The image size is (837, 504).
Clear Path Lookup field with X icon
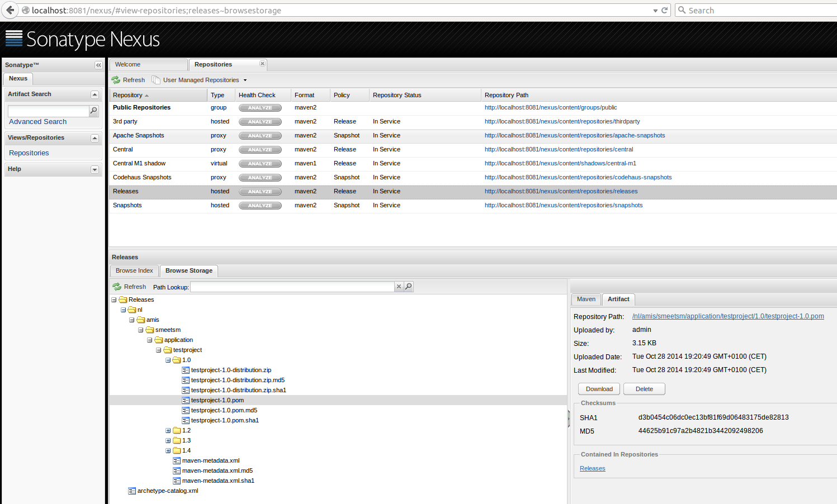coord(399,287)
